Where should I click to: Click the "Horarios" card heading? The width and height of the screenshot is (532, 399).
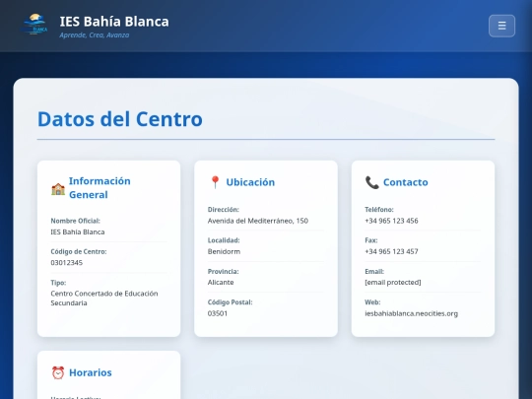[91, 372]
